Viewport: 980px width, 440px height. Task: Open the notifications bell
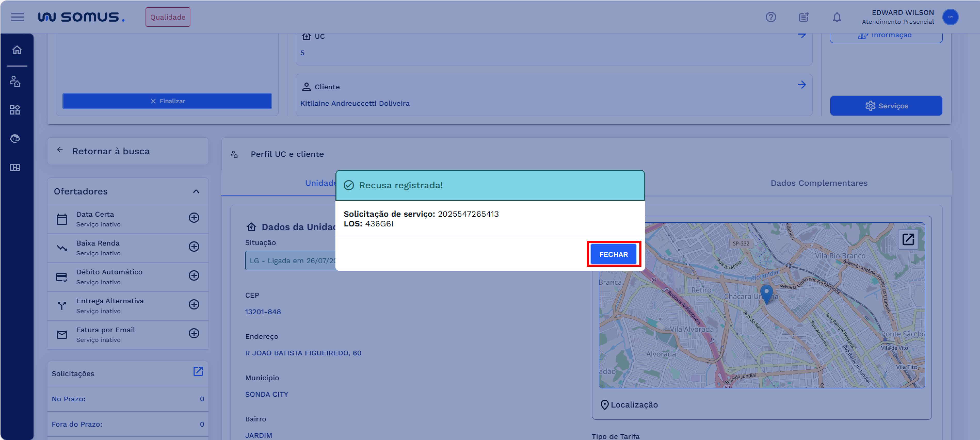[x=837, y=17]
